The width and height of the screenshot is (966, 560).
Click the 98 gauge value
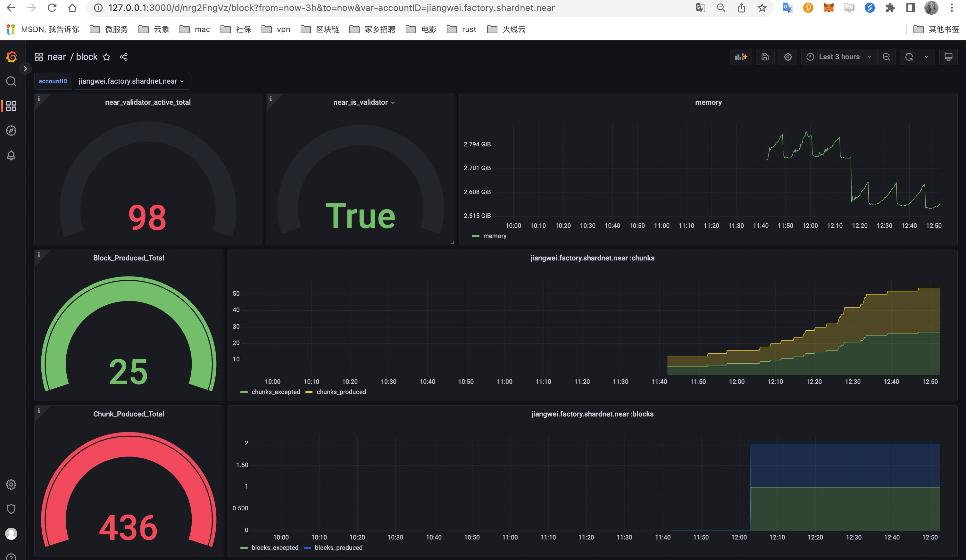click(x=147, y=217)
